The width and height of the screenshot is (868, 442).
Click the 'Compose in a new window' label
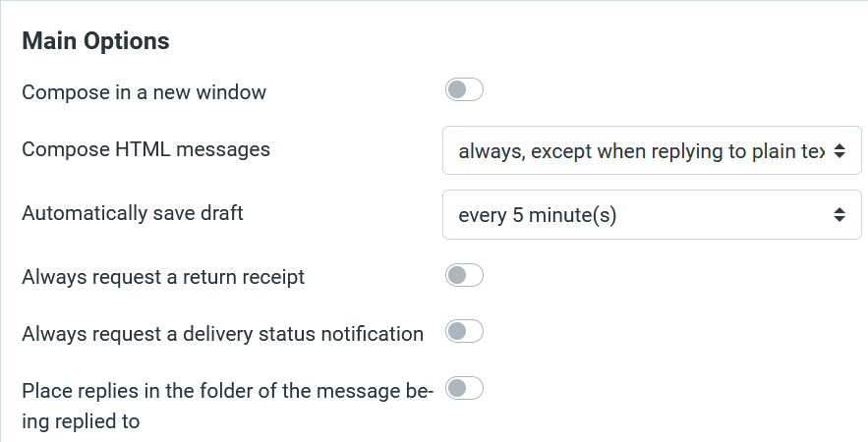click(x=145, y=93)
